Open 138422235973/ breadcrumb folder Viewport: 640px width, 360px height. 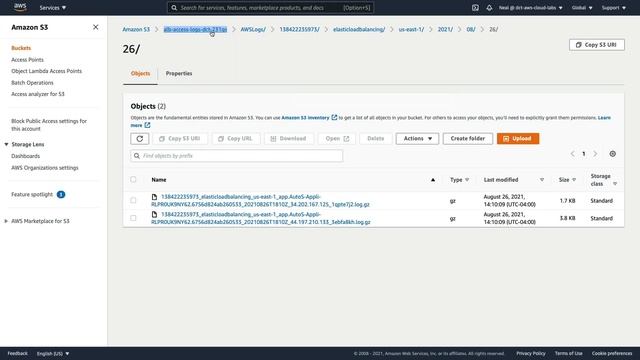click(x=300, y=29)
